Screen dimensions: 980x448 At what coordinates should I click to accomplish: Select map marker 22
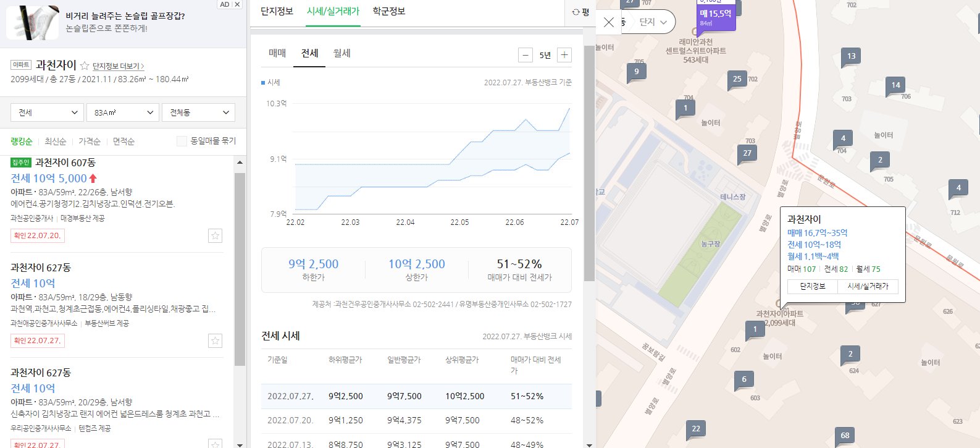pyautogui.click(x=696, y=429)
